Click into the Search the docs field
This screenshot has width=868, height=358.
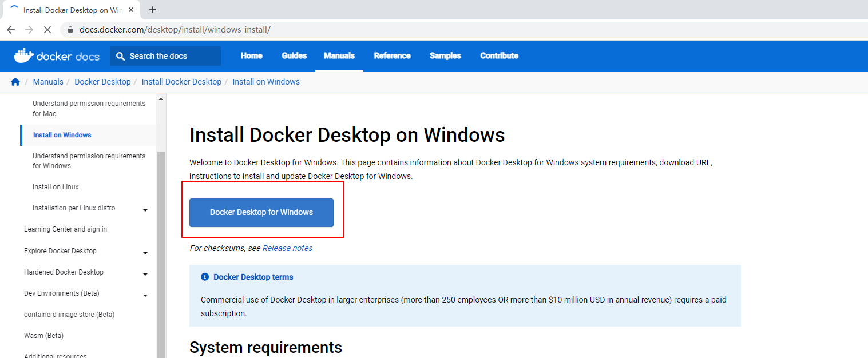[x=165, y=56]
